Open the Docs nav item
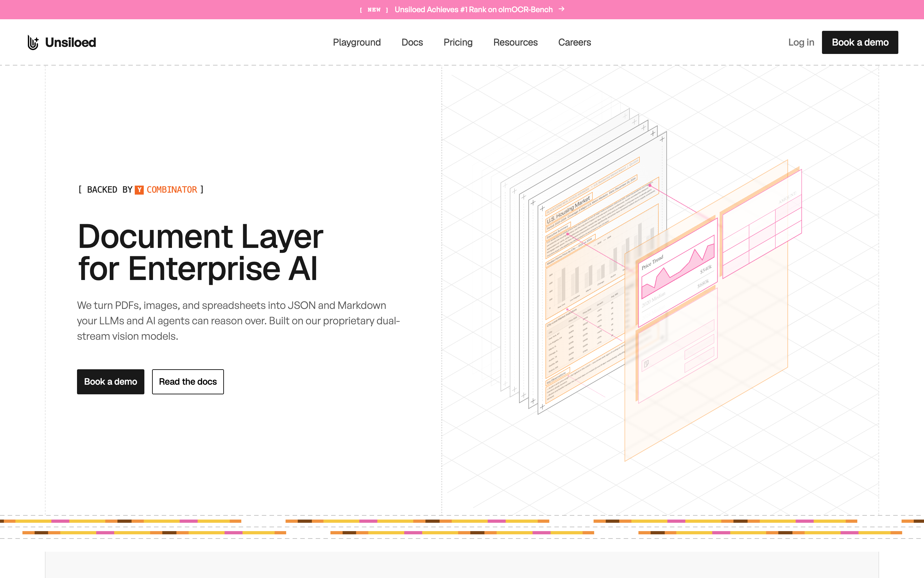 [x=412, y=42]
